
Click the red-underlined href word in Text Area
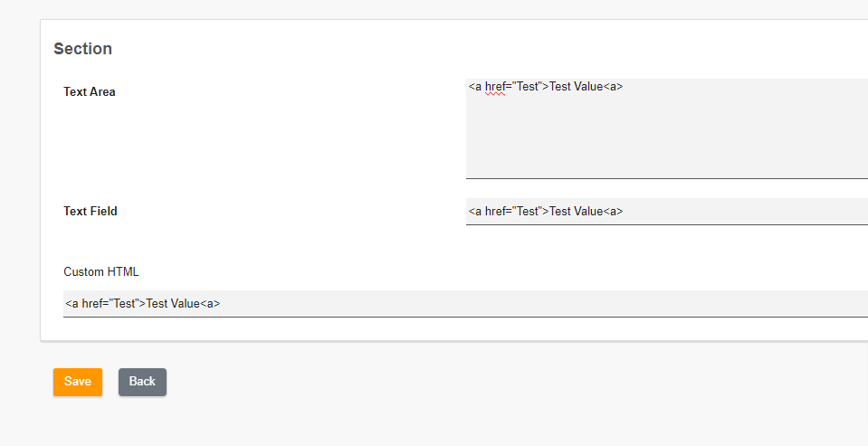496,87
